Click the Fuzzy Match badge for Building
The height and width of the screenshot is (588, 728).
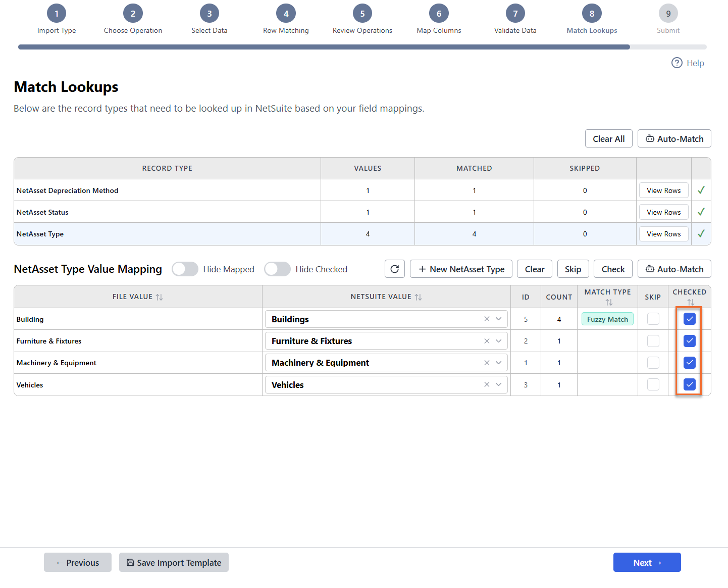coord(607,319)
